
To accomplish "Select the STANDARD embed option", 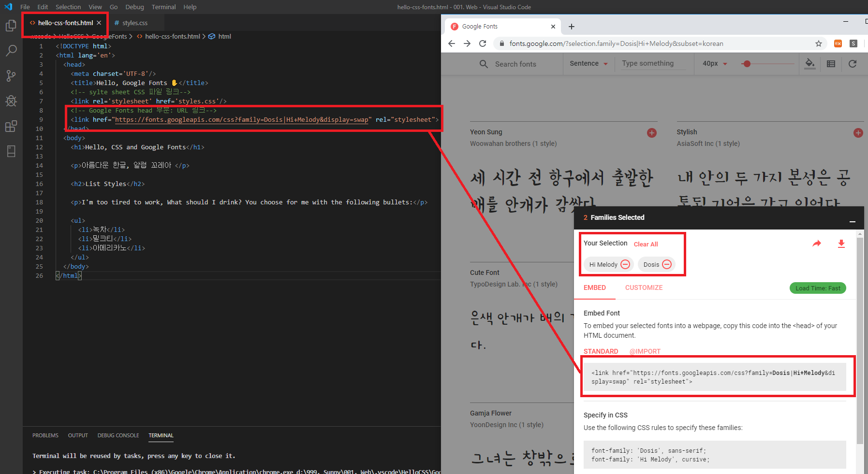I will pos(601,351).
